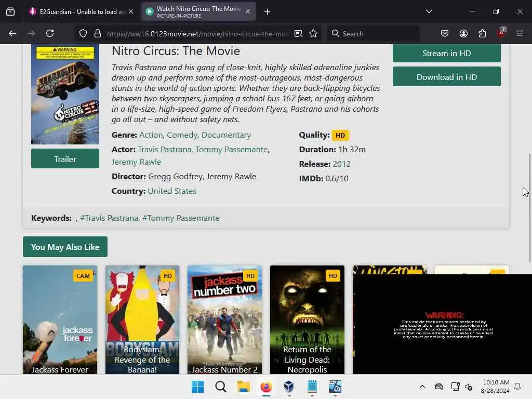Open Pocket save icon
The height and width of the screenshot is (399, 532).
[x=445, y=33]
